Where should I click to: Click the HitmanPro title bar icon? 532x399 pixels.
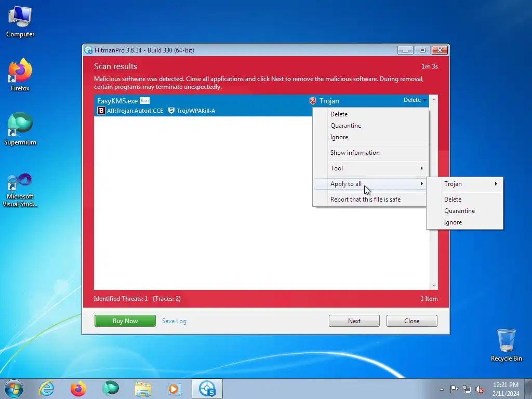pos(88,50)
